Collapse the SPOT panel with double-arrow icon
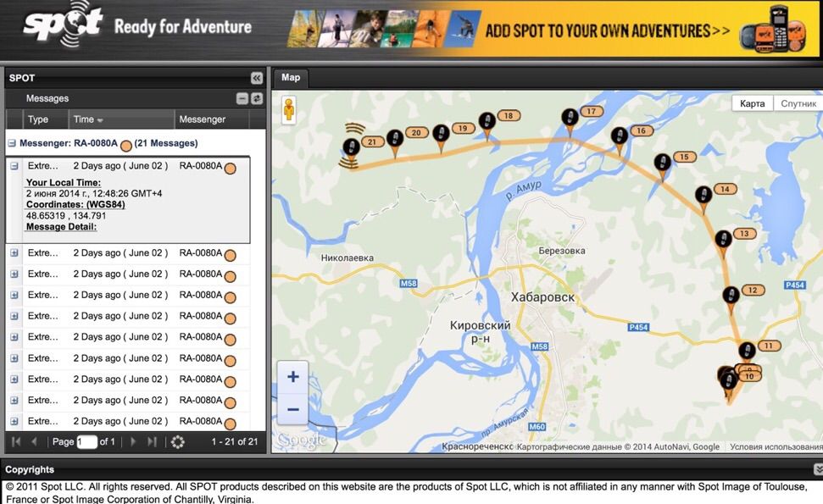Viewport: 823px width, 504px height. click(x=256, y=78)
